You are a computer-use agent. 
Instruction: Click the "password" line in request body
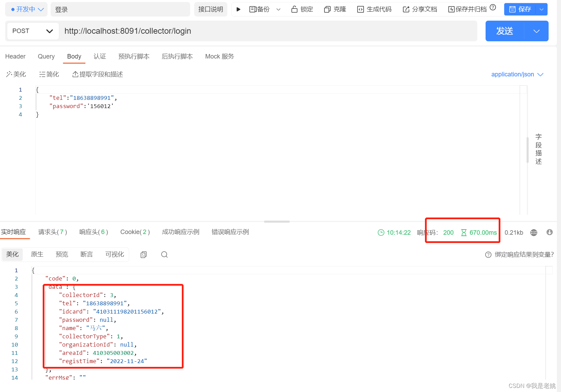[x=81, y=106]
